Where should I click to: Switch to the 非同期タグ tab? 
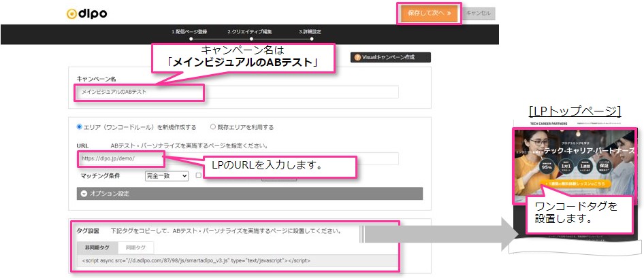click(97, 247)
